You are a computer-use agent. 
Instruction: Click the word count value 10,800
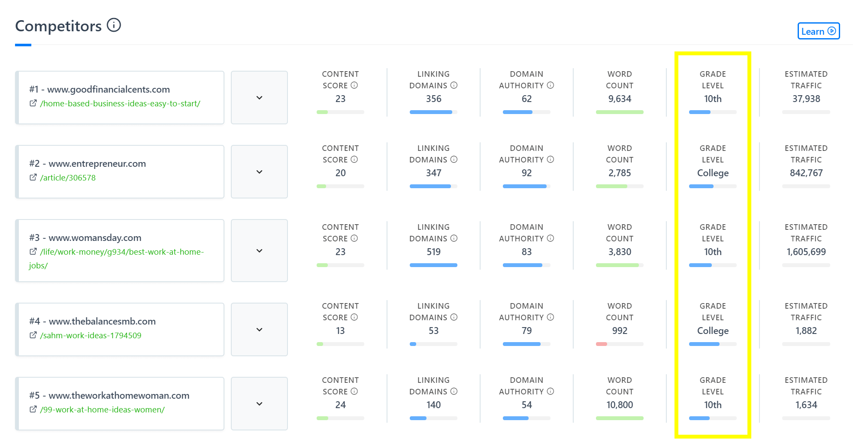(x=620, y=405)
